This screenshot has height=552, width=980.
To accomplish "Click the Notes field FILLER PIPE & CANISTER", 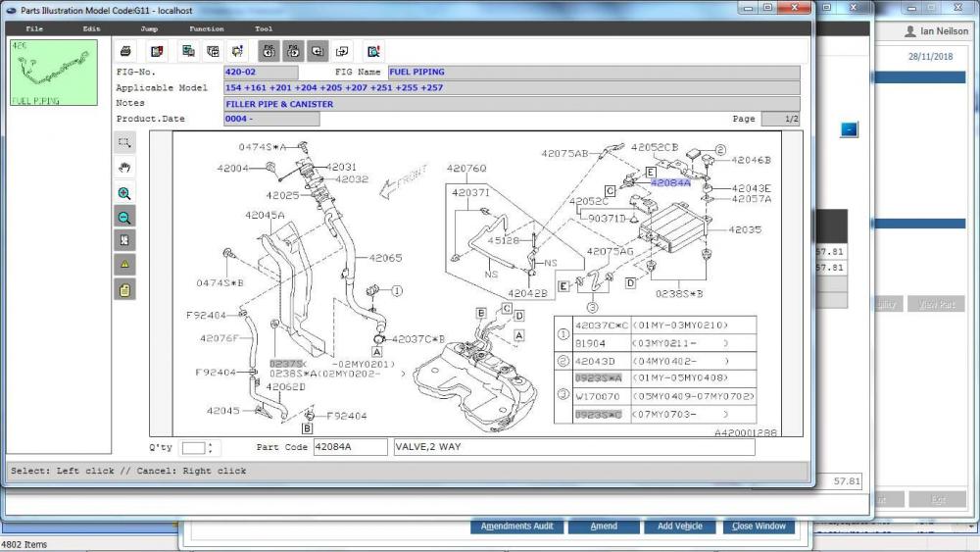I will (512, 104).
